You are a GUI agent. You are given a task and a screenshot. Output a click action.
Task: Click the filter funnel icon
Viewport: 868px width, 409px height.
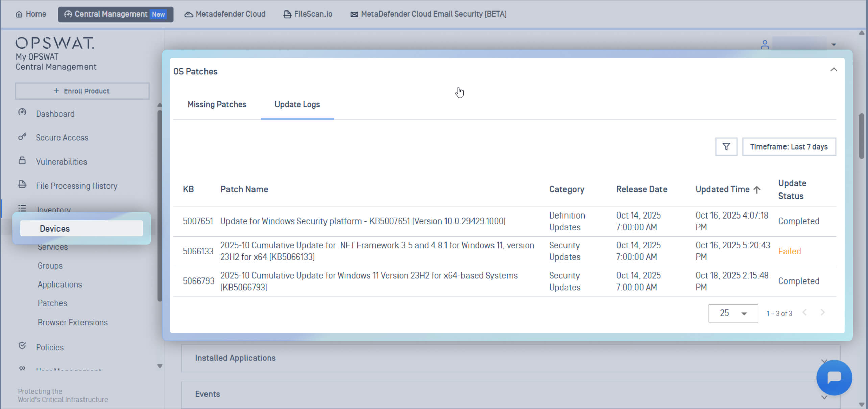tap(726, 146)
